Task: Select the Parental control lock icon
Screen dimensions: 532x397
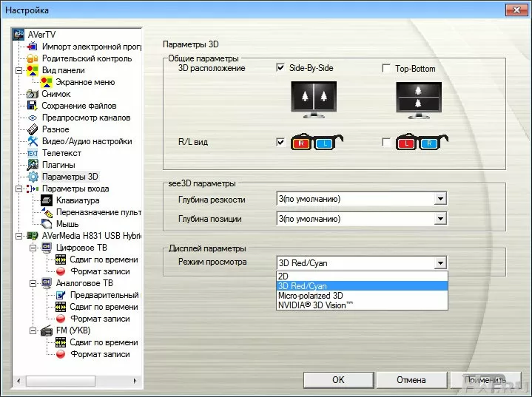Action: (x=33, y=58)
